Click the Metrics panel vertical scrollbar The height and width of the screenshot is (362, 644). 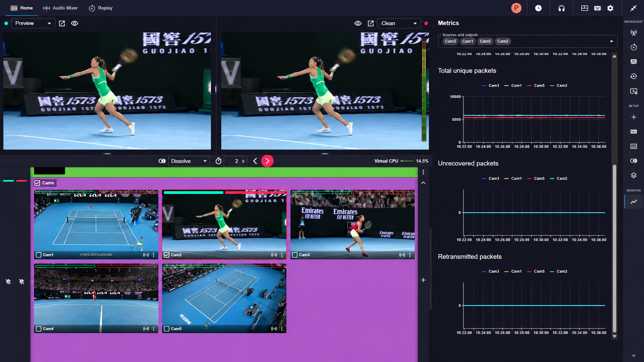coord(614,249)
